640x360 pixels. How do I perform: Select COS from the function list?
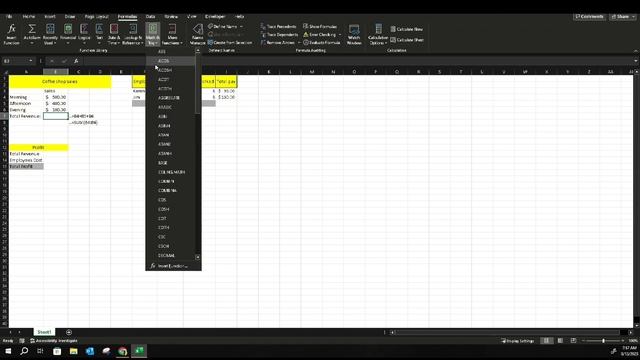[170, 200]
